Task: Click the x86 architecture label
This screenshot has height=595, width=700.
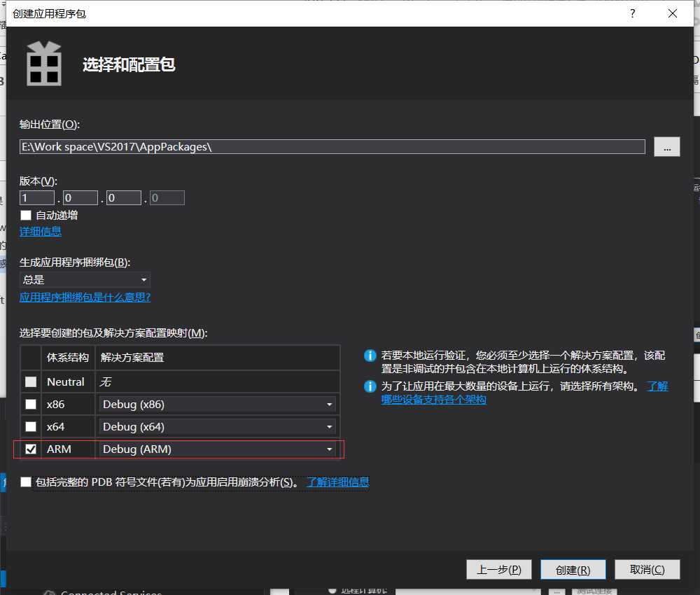Action: coord(56,404)
